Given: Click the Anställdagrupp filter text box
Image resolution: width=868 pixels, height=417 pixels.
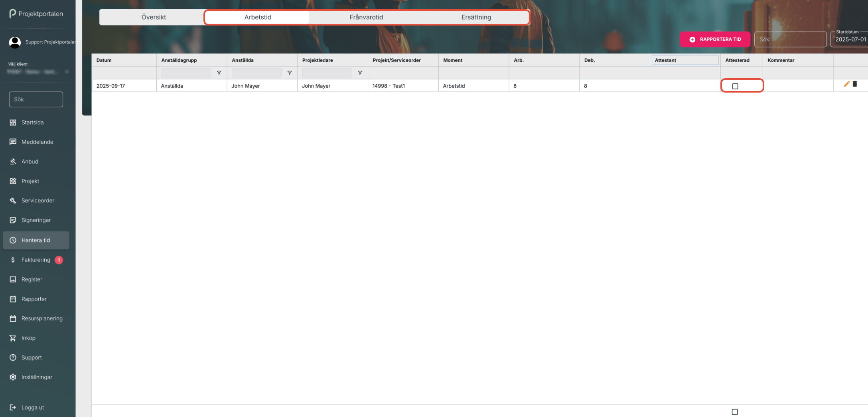Looking at the screenshot, I should point(186,73).
